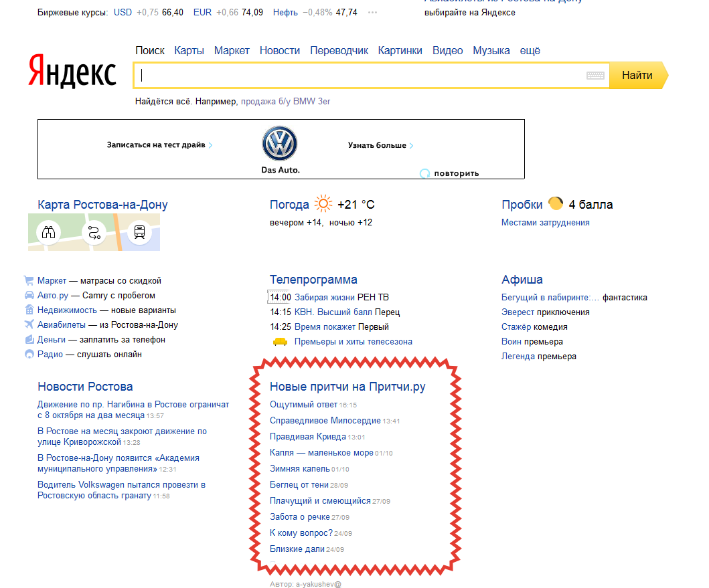
Task: Click the «Местами затруднения» traffic link
Action: point(546,222)
